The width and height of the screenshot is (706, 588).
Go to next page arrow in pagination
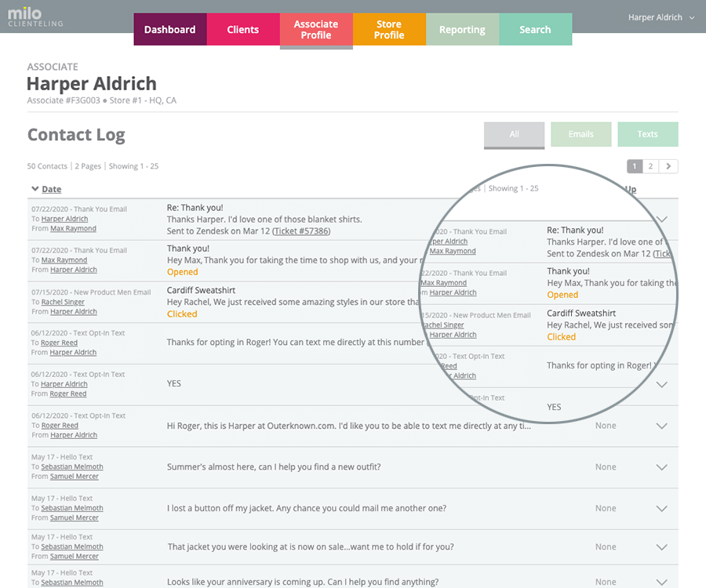point(668,166)
